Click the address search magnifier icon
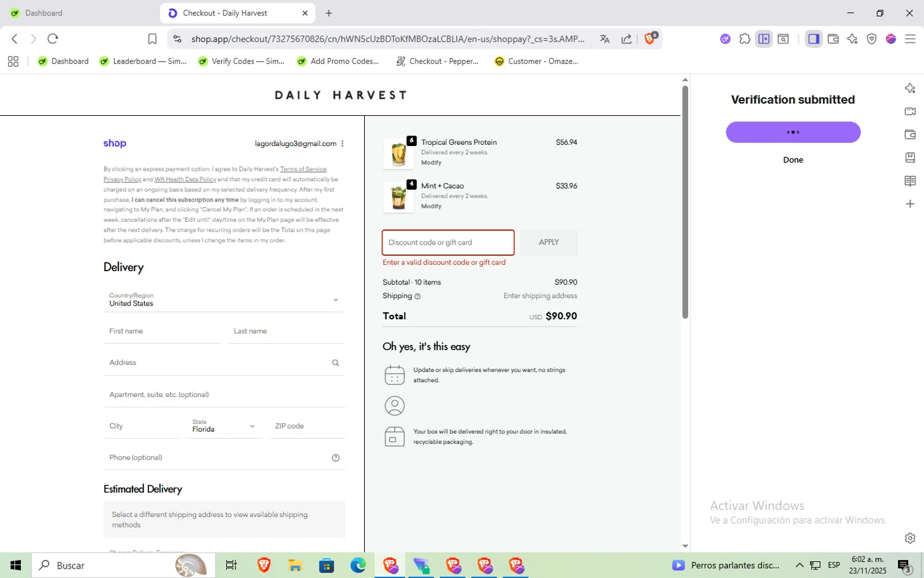This screenshot has height=578, width=924. point(336,363)
